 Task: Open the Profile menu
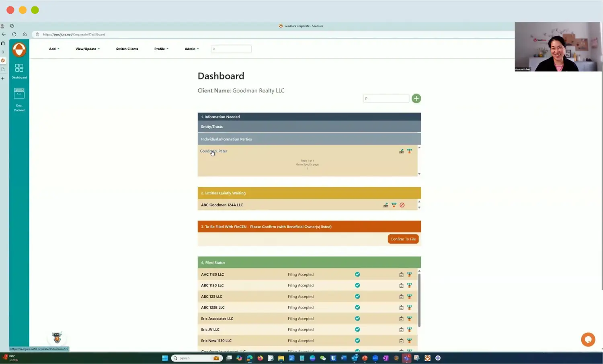[x=161, y=49]
